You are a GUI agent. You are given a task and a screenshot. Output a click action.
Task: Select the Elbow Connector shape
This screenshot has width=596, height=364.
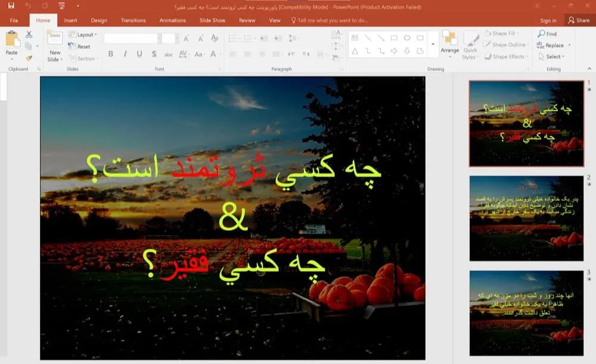(x=368, y=51)
